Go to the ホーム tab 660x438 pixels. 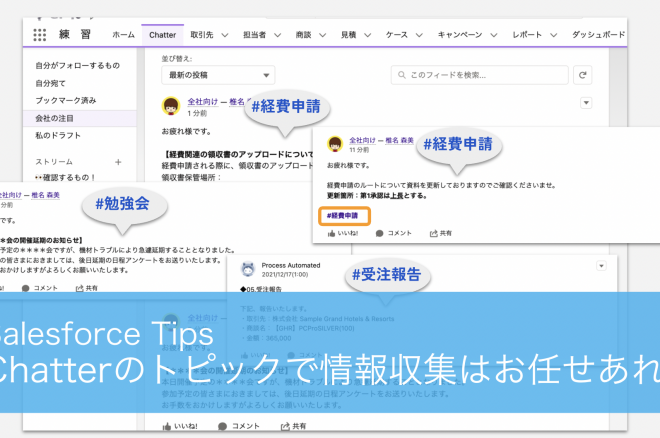123,35
